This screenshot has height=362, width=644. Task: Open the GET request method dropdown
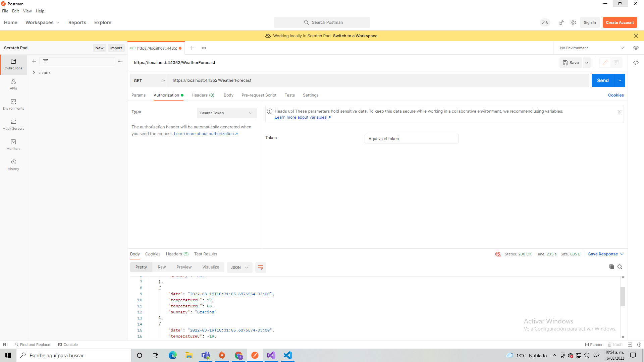pyautogui.click(x=149, y=80)
